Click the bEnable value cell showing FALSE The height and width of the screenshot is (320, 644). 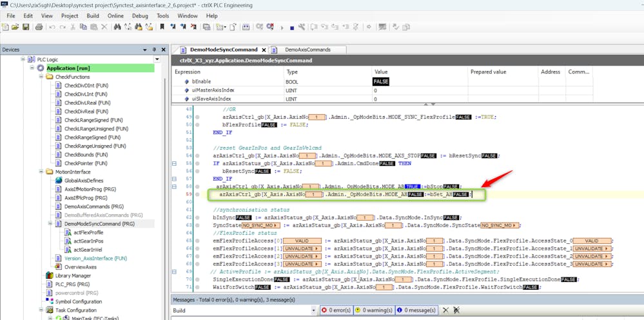tap(381, 82)
